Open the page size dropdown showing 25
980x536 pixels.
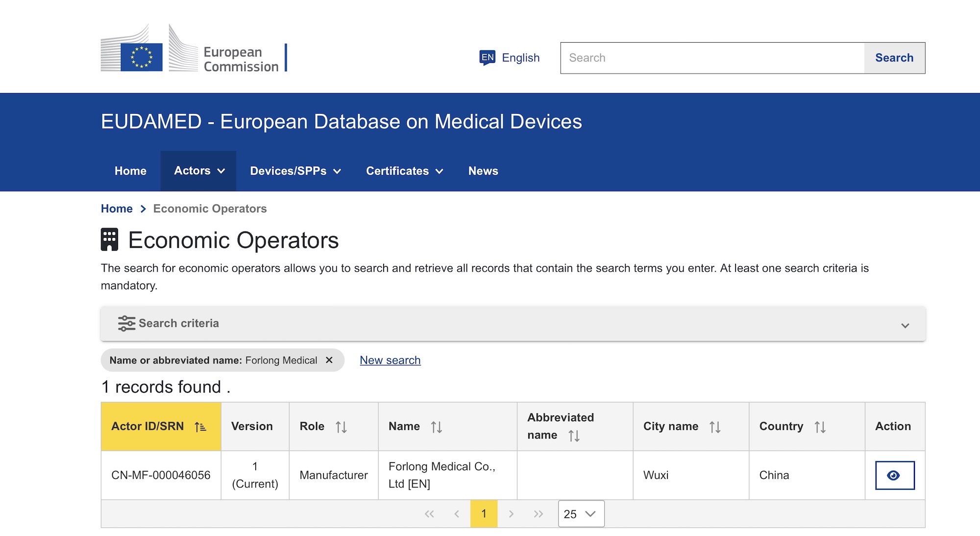[x=581, y=514]
